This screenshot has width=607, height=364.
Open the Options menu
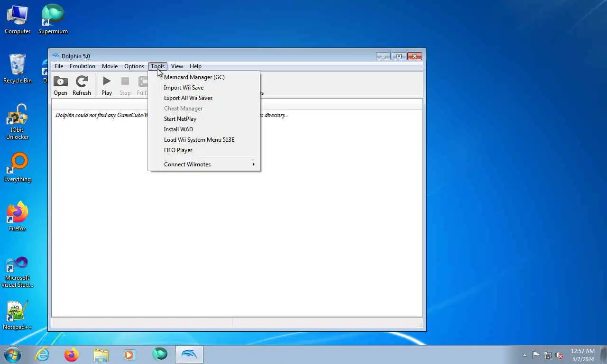[134, 66]
